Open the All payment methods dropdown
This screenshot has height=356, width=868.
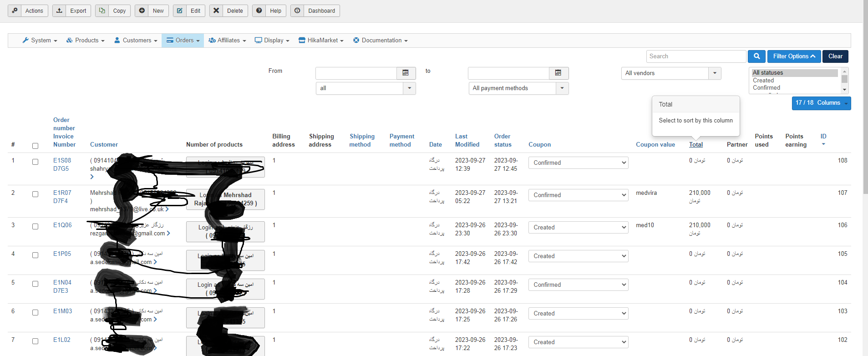coord(562,88)
